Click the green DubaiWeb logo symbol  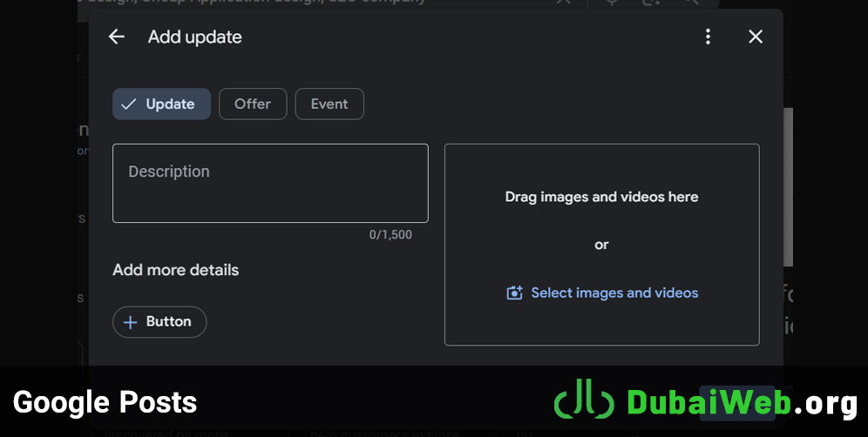click(x=584, y=401)
